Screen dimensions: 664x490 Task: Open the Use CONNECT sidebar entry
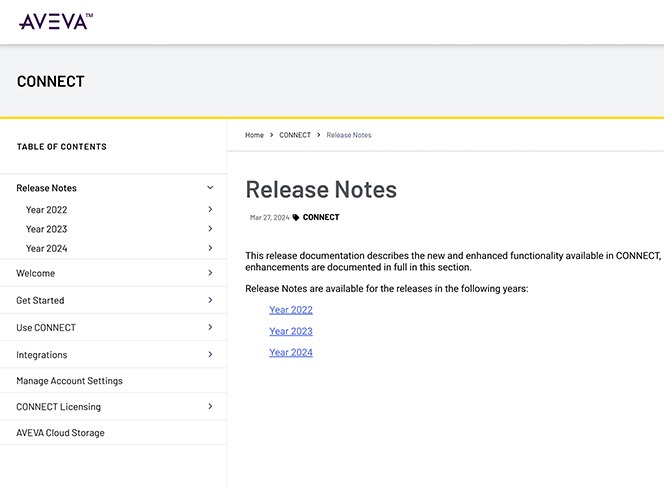coord(46,327)
